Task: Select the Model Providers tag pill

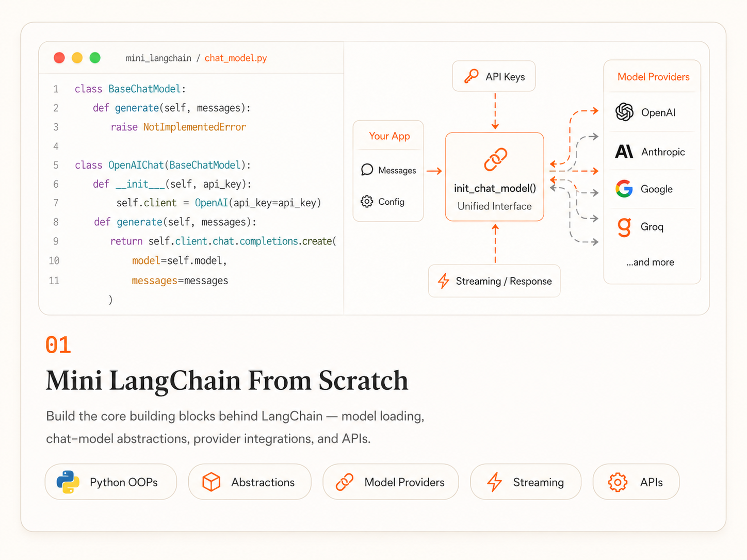Action: point(391,482)
